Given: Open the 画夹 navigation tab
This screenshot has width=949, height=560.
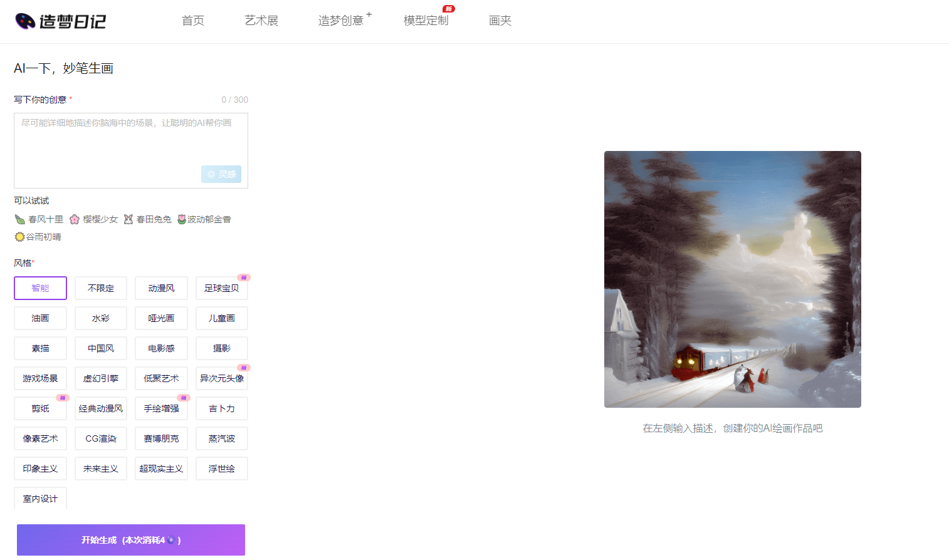Looking at the screenshot, I should tap(500, 21).
